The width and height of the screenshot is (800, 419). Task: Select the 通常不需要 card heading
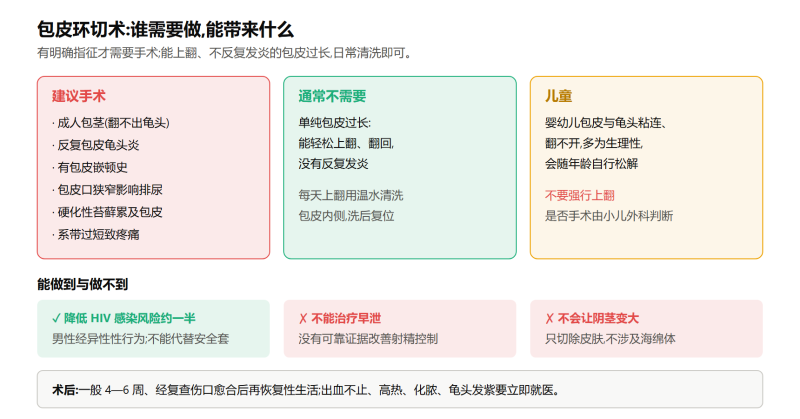click(x=332, y=96)
